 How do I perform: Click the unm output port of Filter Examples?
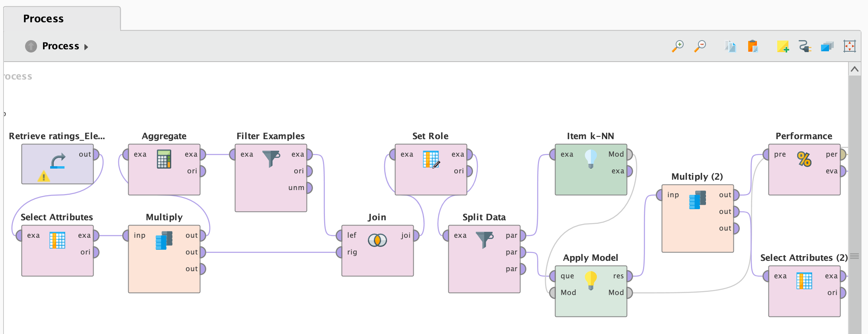tap(309, 188)
